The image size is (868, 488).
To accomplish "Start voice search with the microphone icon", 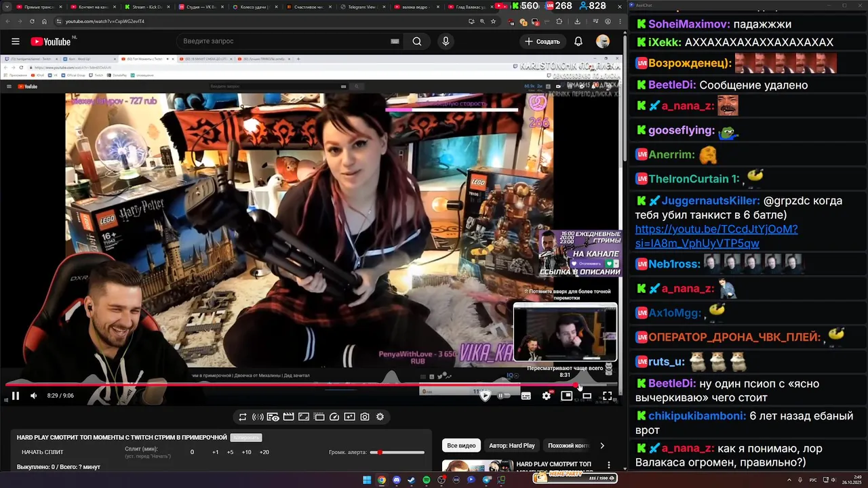I will 446,41.
